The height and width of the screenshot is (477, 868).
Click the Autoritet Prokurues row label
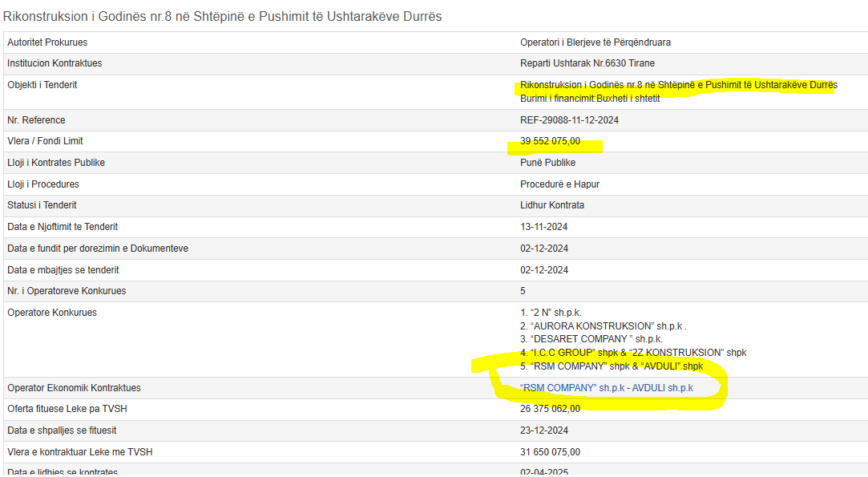pos(47,42)
